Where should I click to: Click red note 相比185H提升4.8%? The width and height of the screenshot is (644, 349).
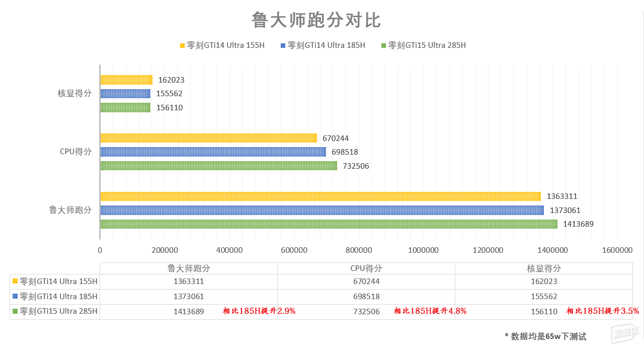coord(430,311)
